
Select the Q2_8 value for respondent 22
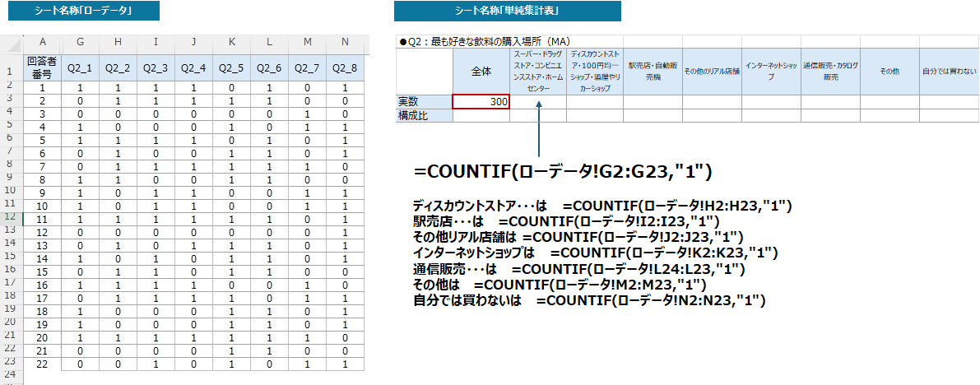[x=345, y=364]
